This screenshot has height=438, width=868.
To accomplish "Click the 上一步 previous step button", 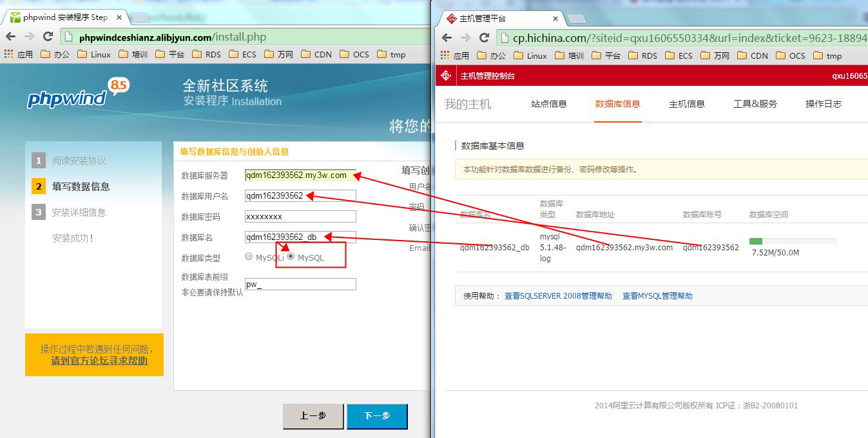I will coord(313,416).
